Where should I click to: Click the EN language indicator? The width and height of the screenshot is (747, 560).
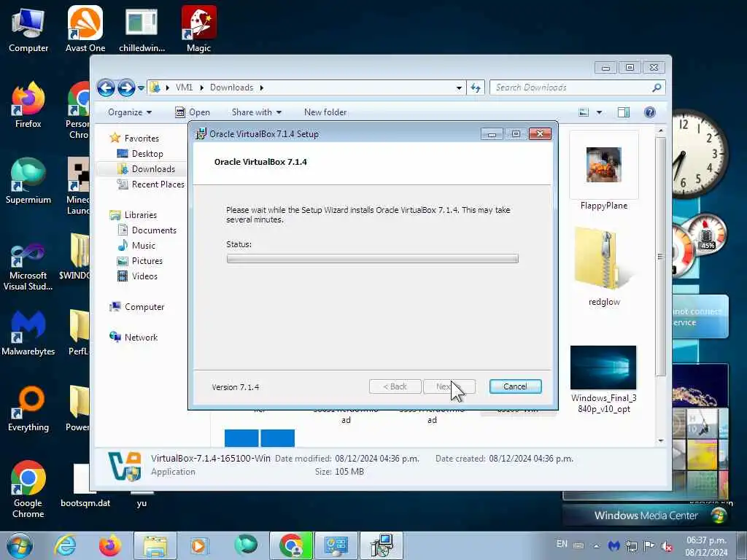pos(562,544)
